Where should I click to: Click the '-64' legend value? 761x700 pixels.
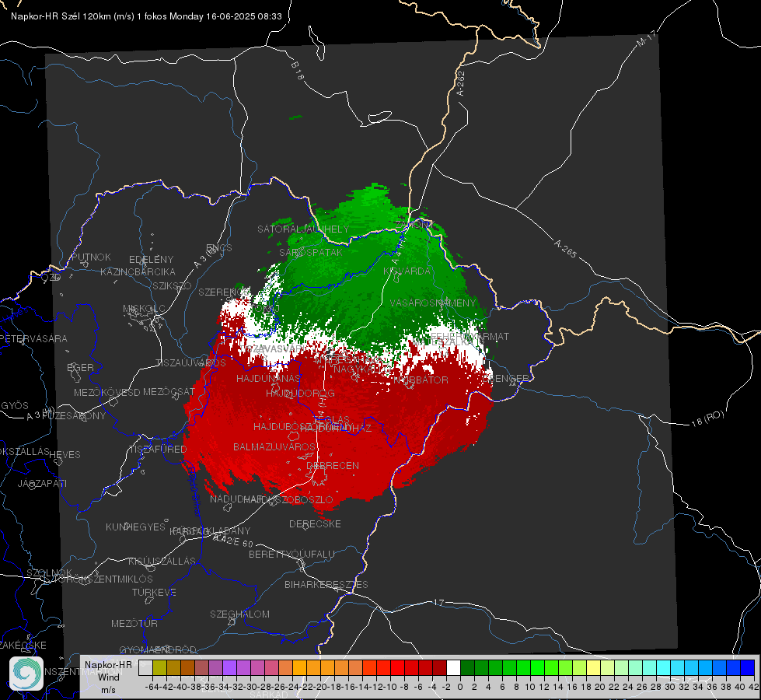coord(152,687)
